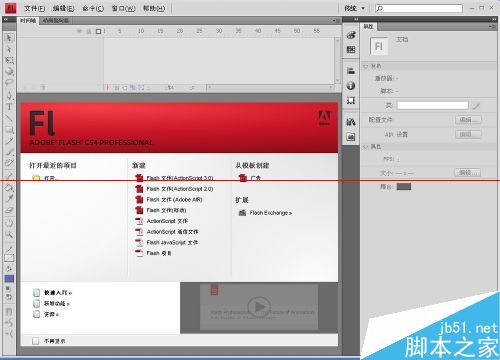Click 编辑 button beside 大小
Viewport: 500px width, 360px height.
[468, 172]
